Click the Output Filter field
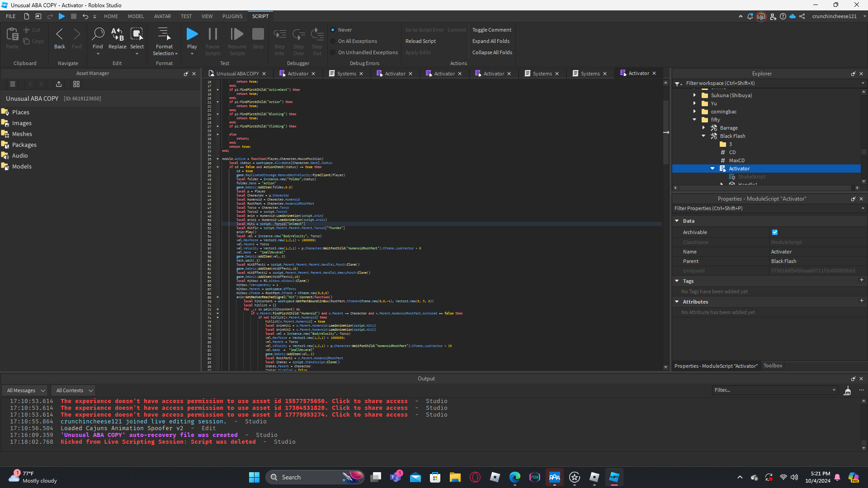This screenshot has width=868, height=488. [775, 390]
